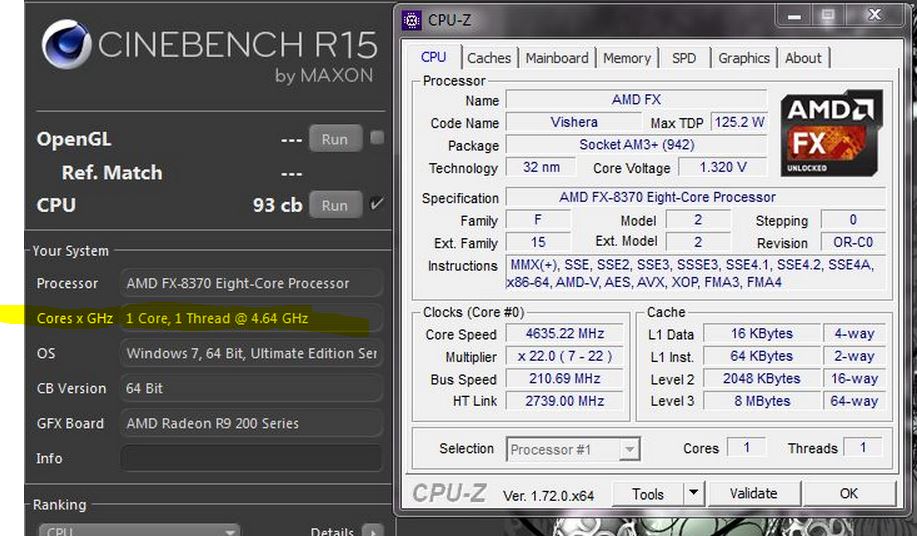
Task: Minimize the CPU-Z window
Action: point(794,16)
